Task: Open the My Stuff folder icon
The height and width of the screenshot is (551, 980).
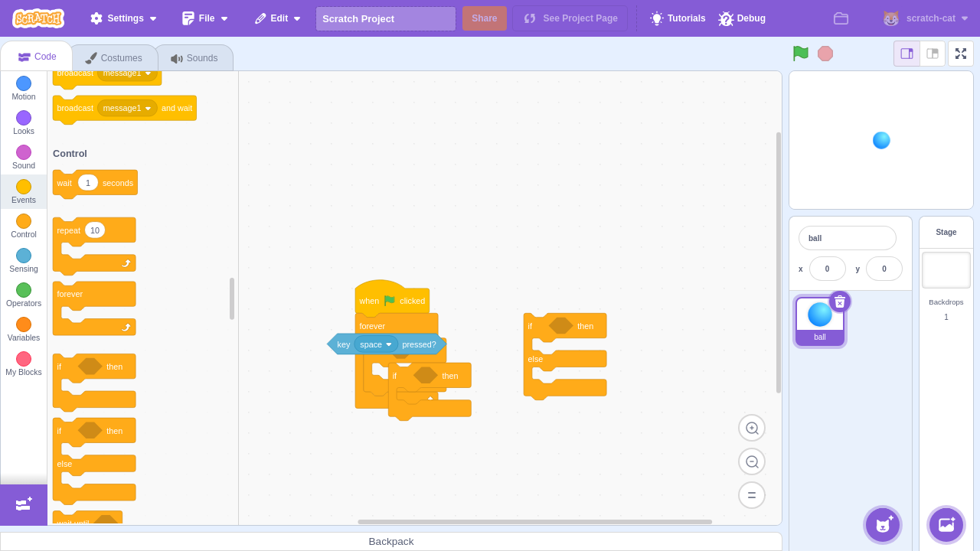Action: tap(841, 18)
